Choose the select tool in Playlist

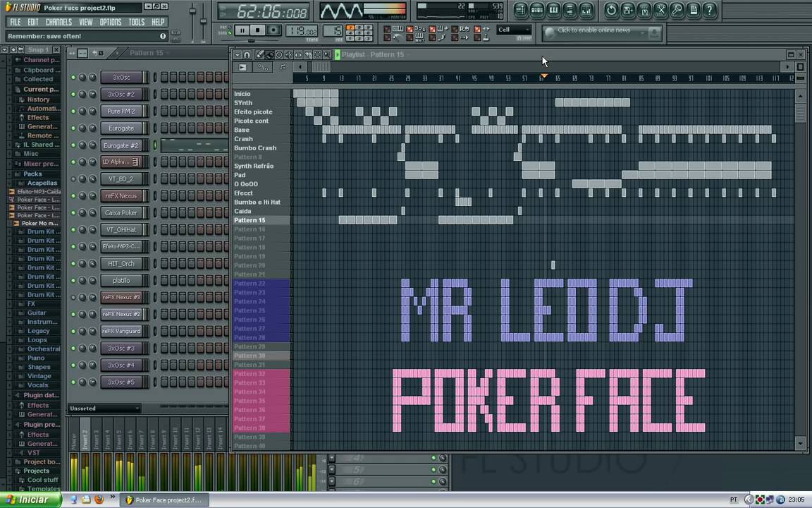[x=317, y=54]
